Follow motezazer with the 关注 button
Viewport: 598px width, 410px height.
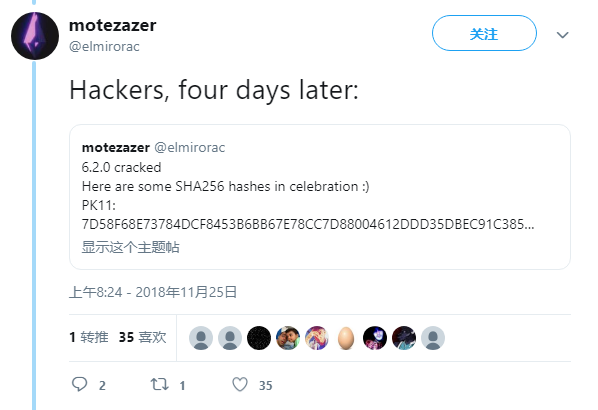click(484, 33)
